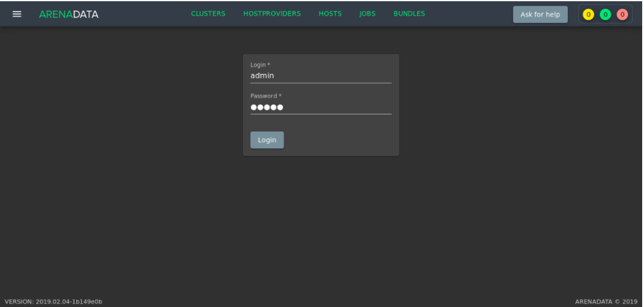The height and width of the screenshot is (307, 644).
Task: Click the ARENADATA © 2019 footer text
Action: pyautogui.click(x=606, y=301)
